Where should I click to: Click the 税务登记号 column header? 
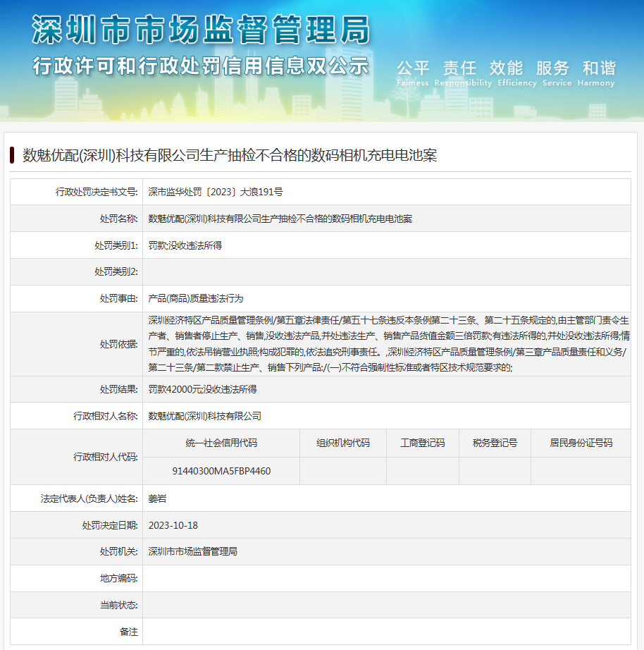(x=495, y=443)
